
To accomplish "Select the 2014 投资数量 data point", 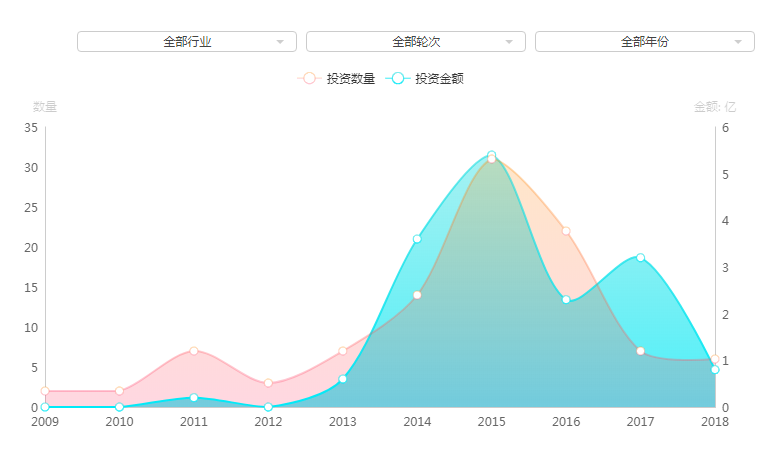I will (417, 295).
